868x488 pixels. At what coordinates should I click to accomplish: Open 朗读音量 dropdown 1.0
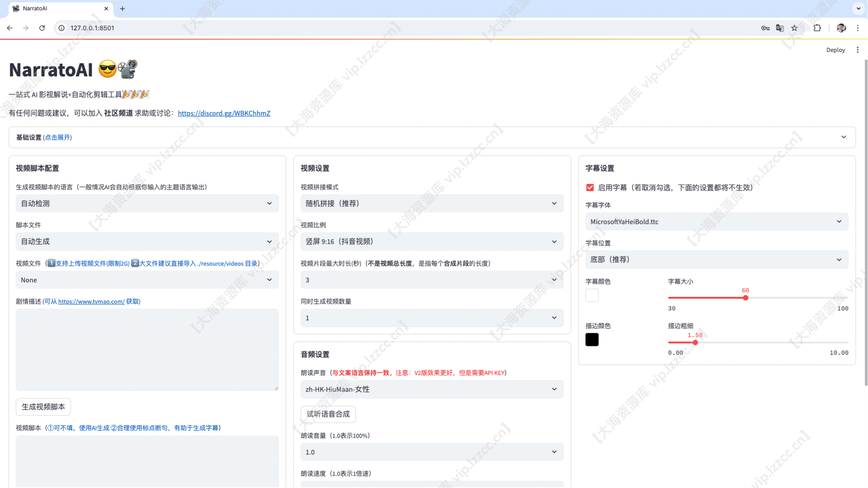pyautogui.click(x=432, y=452)
